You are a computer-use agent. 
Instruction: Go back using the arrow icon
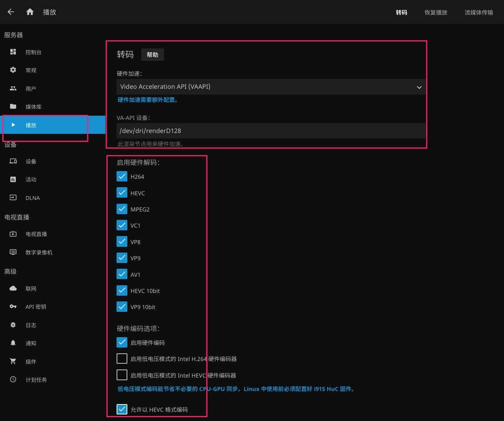pyautogui.click(x=11, y=12)
